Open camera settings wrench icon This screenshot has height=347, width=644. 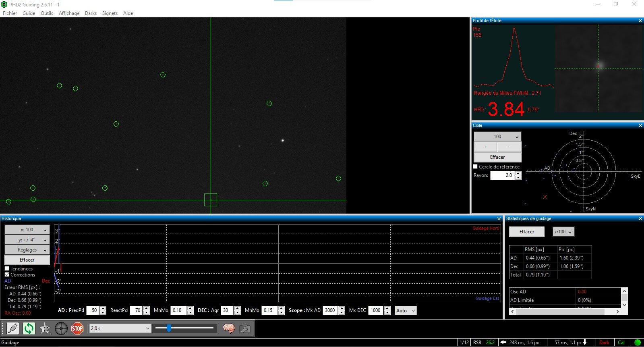244,328
